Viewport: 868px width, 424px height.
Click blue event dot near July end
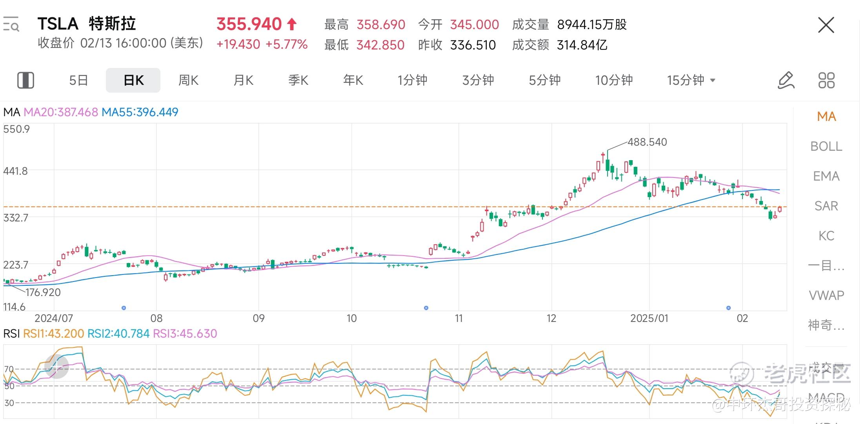click(x=124, y=308)
